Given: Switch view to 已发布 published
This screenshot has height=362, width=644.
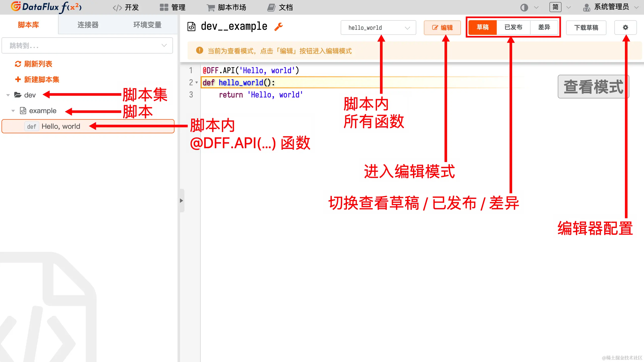Looking at the screenshot, I should point(513,27).
